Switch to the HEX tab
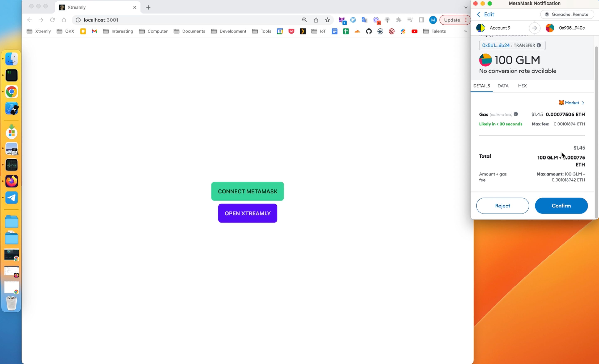 click(522, 86)
